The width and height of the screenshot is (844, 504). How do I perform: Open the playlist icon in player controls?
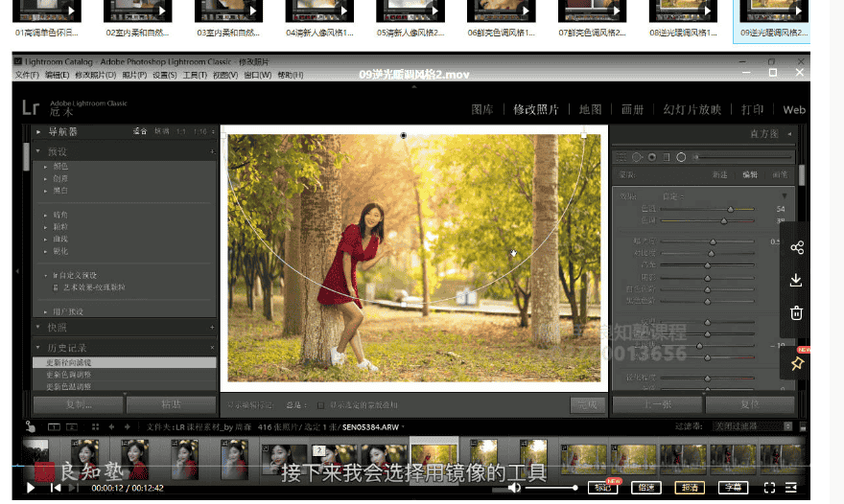pos(790,488)
